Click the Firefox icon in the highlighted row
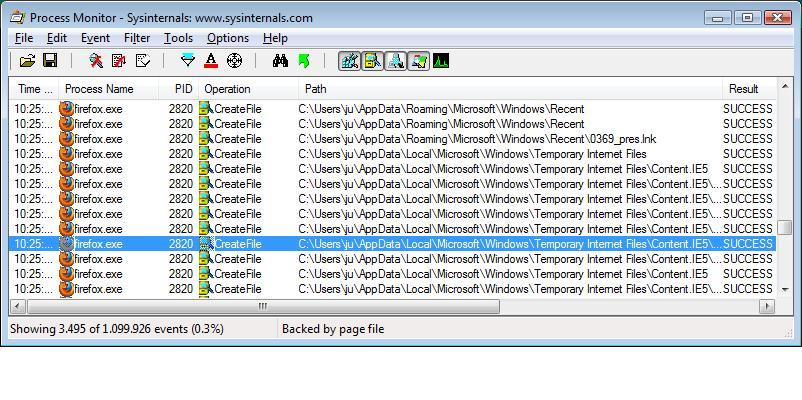This screenshot has height=400, width=802. point(66,244)
